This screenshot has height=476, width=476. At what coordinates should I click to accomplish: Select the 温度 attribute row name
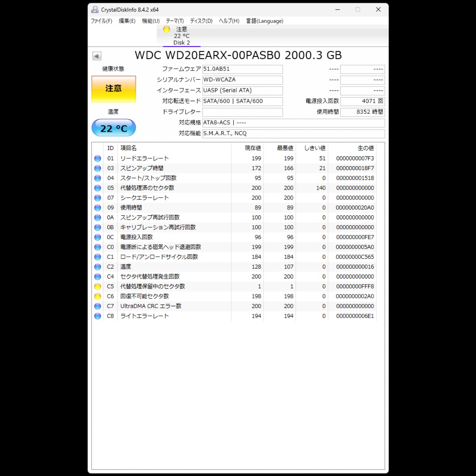(126, 267)
